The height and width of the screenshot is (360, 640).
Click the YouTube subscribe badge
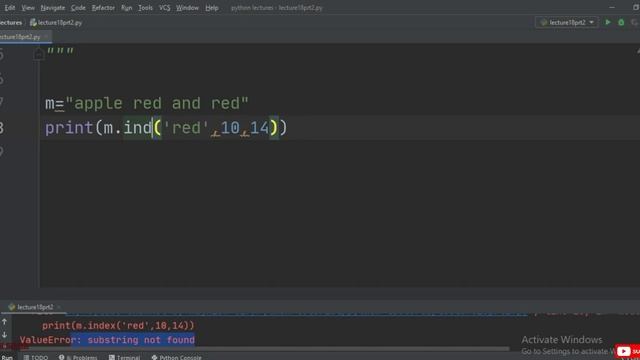(628, 351)
